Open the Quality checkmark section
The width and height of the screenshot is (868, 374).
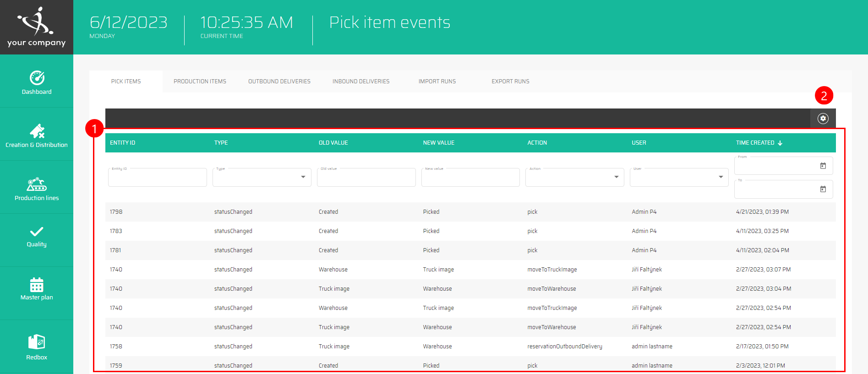coord(37,236)
